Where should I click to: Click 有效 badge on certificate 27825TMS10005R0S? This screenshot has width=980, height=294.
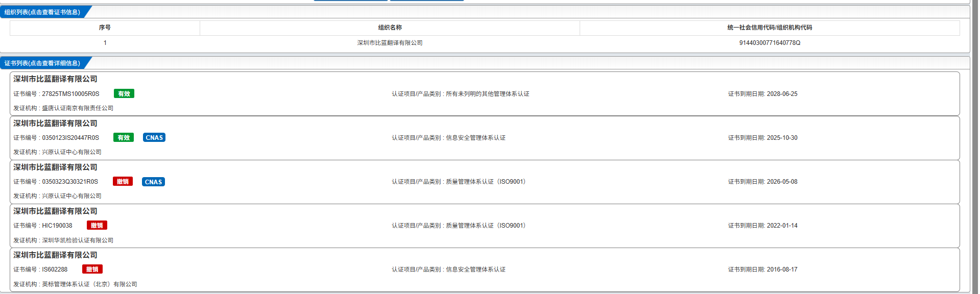(x=124, y=93)
